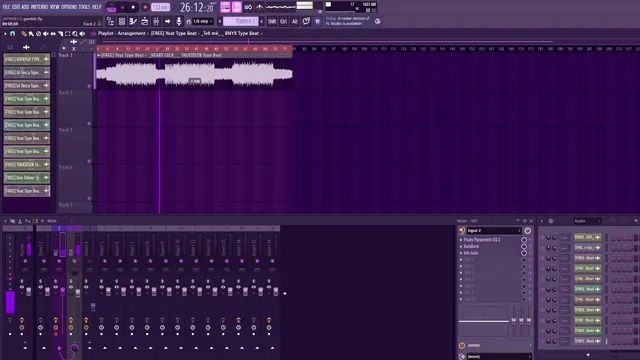The width and height of the screenshot is (640, 360).
Task: Click the stop button in transport
Action: (133, 7)
